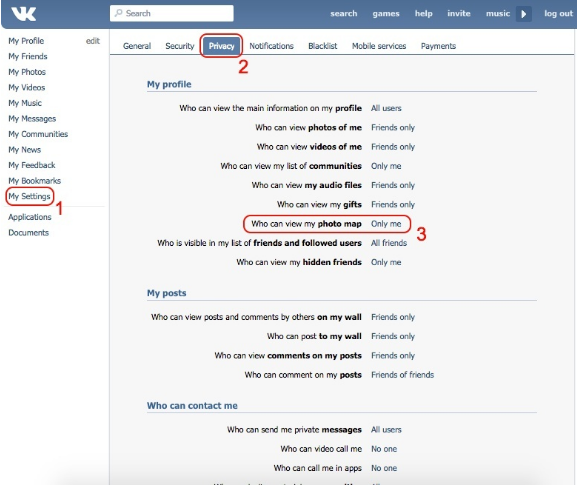Click the search magnifier icon

(118, 13)
